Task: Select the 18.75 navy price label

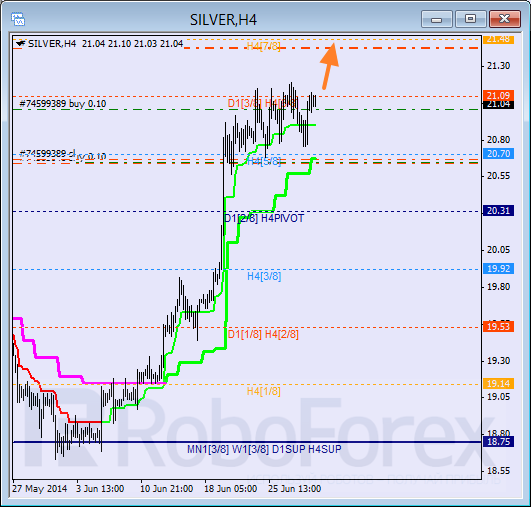Action: tap(498, 442)
